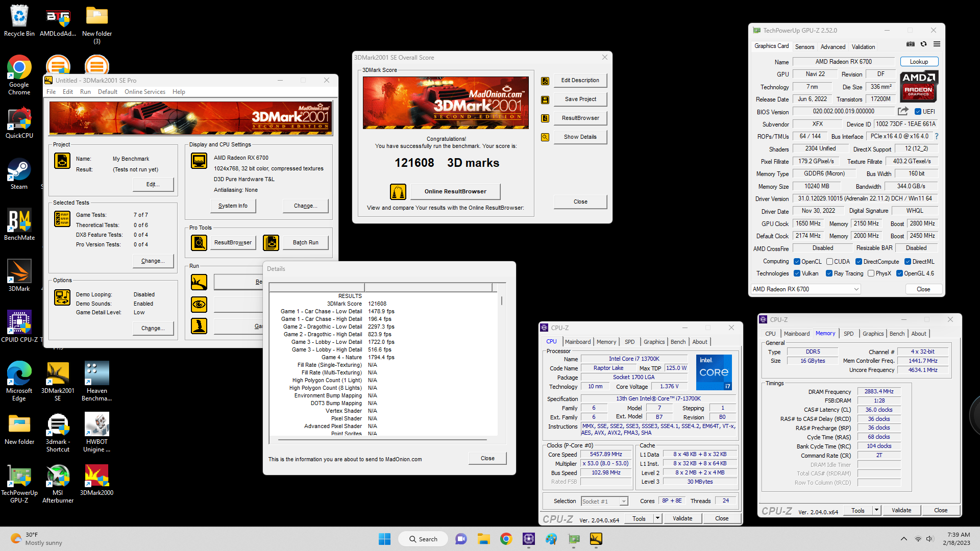This screenshot has width=980, height=551.
Task: Click the Pro Tools ResultBrowser icon
Action: (x=199, y=242)
